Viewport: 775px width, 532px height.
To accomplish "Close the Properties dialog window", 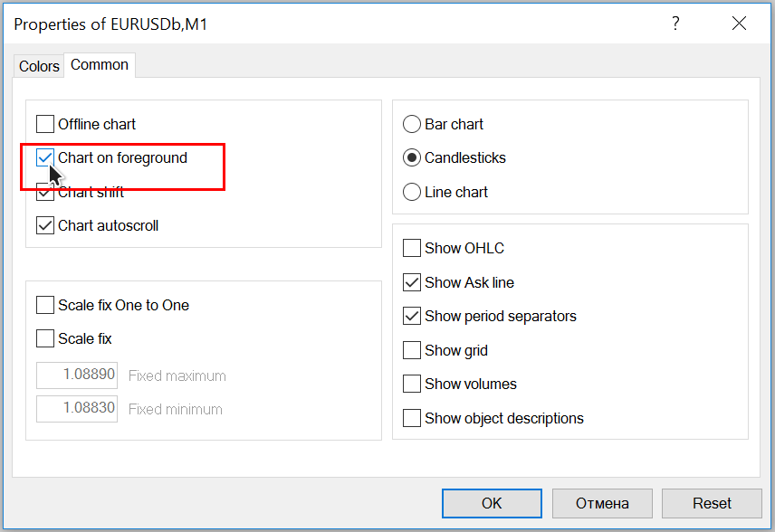I will tap(740, 24).
